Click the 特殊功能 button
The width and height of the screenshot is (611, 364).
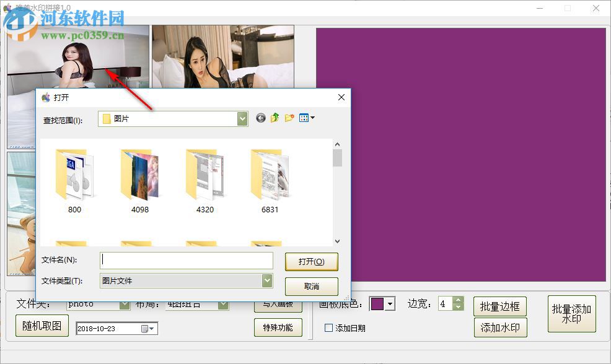(278, 327)
